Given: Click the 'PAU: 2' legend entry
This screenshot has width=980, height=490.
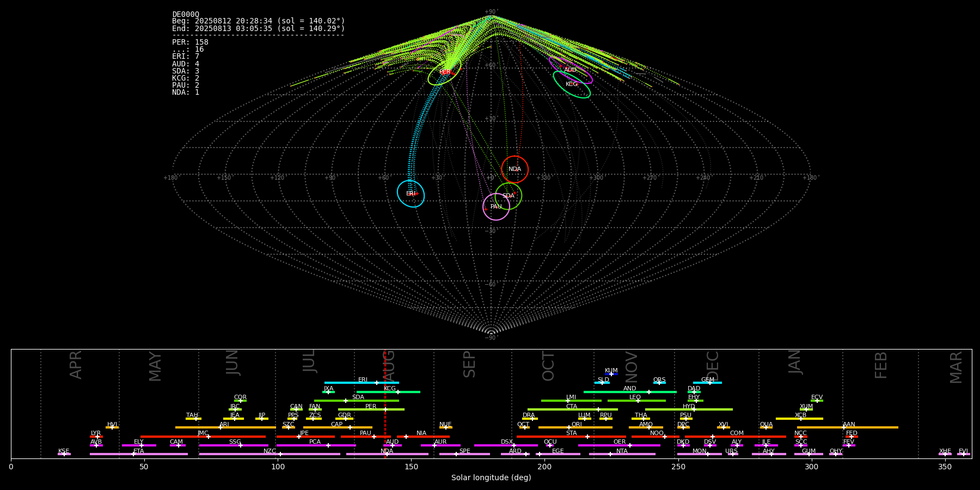Looking at the screenshot, I should pos(186,85).
